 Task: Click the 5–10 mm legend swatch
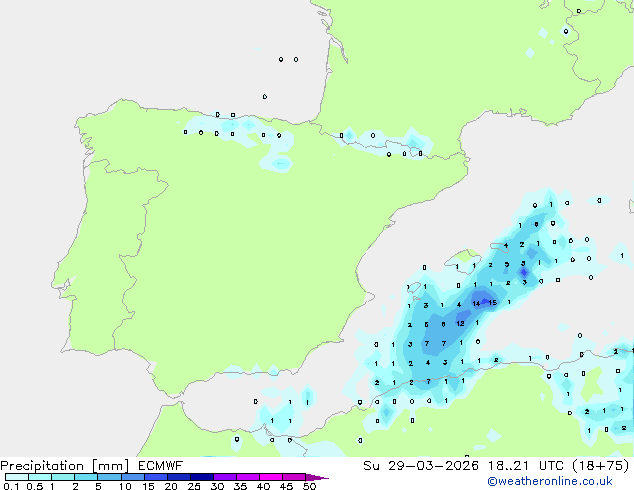tap(109, 477)
